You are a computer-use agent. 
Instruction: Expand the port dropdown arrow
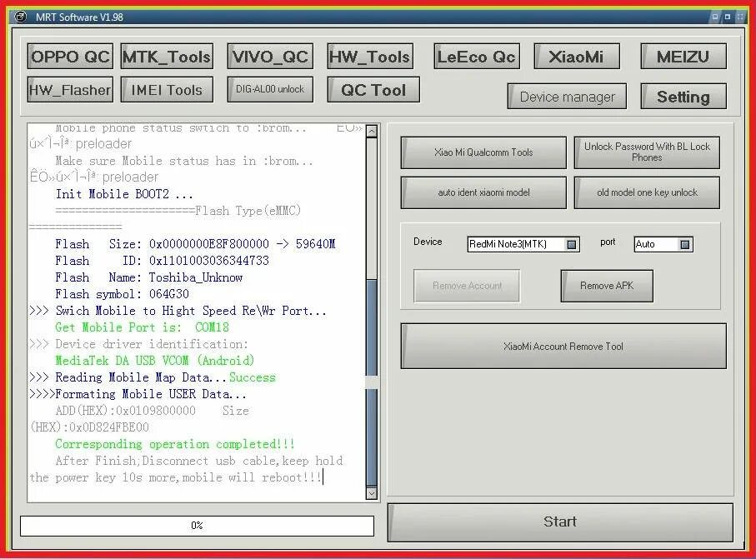point(684,244)
